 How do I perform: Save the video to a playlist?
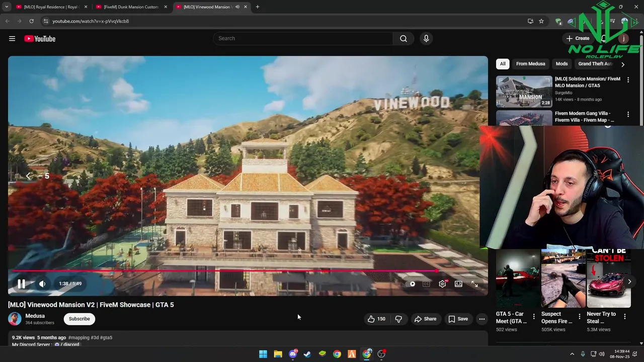pos(458,319)
